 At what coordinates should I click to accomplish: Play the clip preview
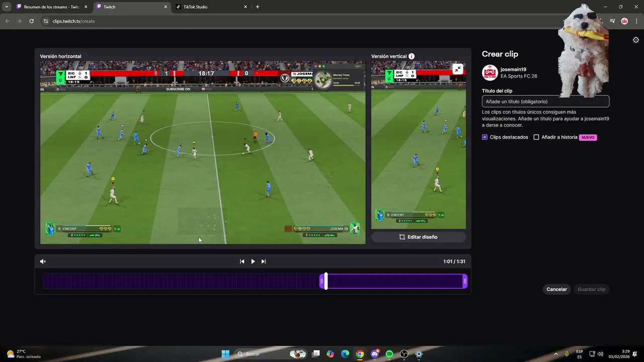253,261
